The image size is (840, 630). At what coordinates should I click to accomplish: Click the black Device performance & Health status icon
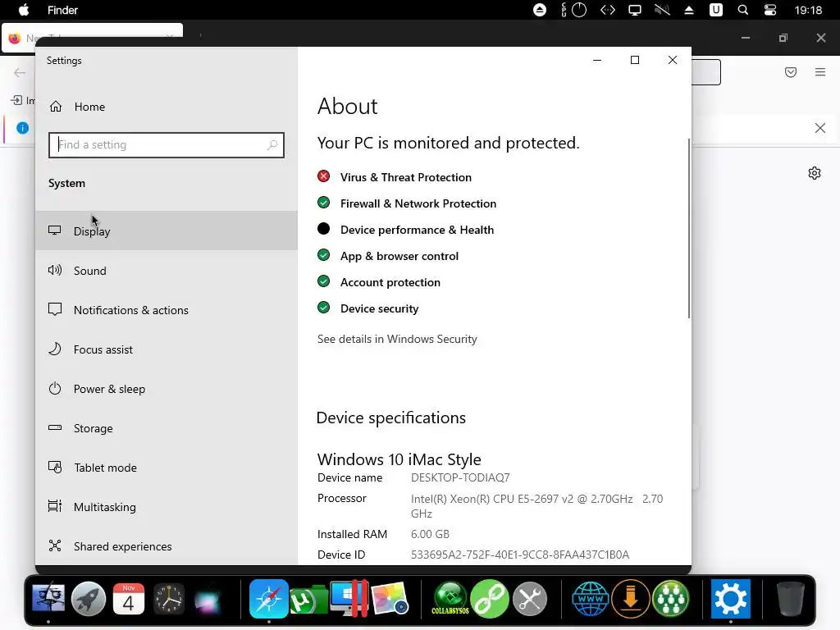pos(323,229)
